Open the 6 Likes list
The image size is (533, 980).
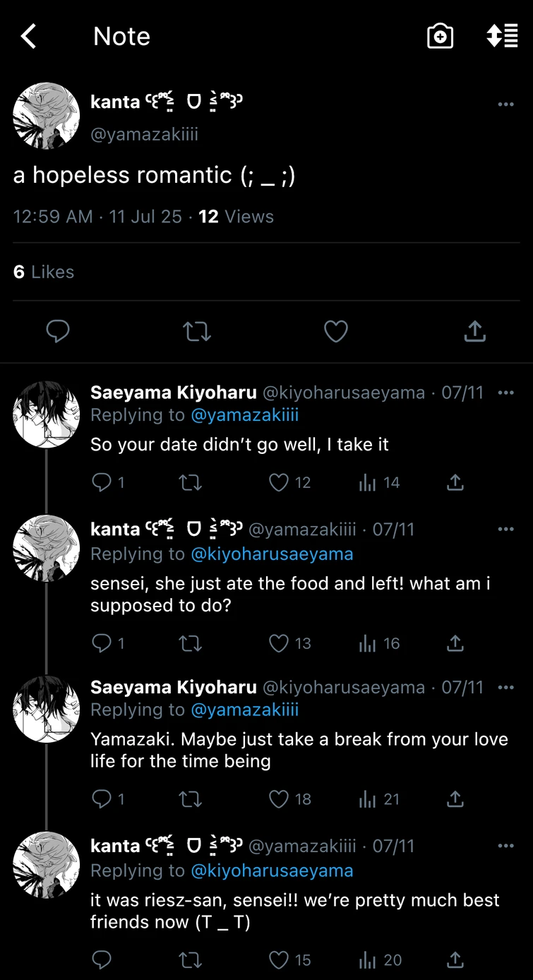tap(44, 272)
